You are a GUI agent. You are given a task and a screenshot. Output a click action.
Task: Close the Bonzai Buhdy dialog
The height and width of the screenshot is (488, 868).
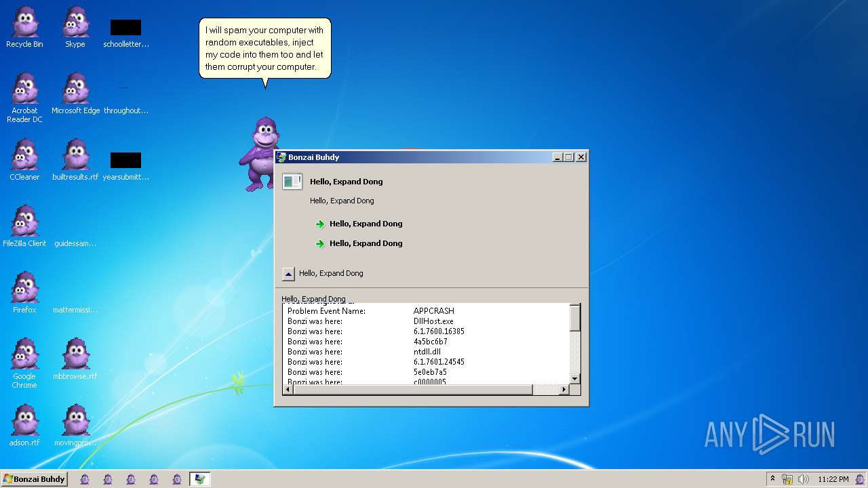pos(581,157)
